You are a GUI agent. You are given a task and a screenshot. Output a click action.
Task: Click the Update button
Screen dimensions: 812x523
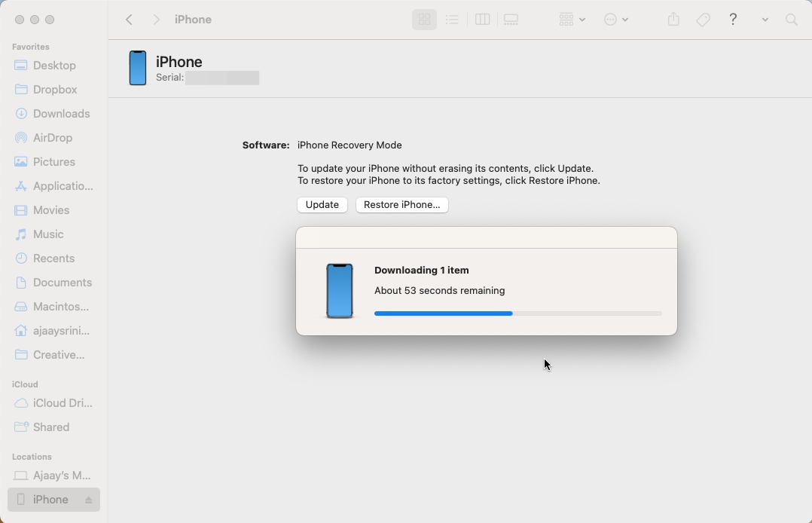[x=322, y=205]
